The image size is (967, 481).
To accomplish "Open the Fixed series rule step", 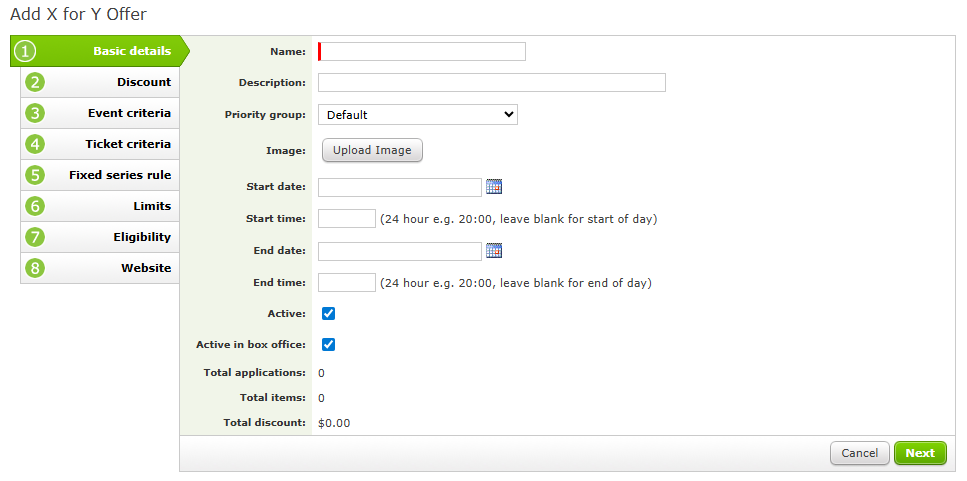I will (100, 175).
